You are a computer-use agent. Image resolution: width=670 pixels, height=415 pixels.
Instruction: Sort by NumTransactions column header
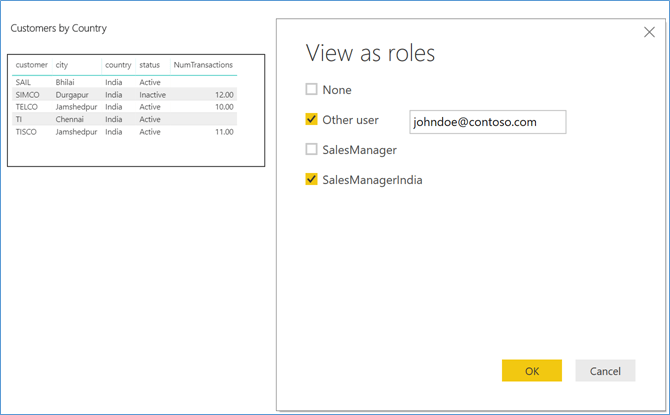(203, 65)
